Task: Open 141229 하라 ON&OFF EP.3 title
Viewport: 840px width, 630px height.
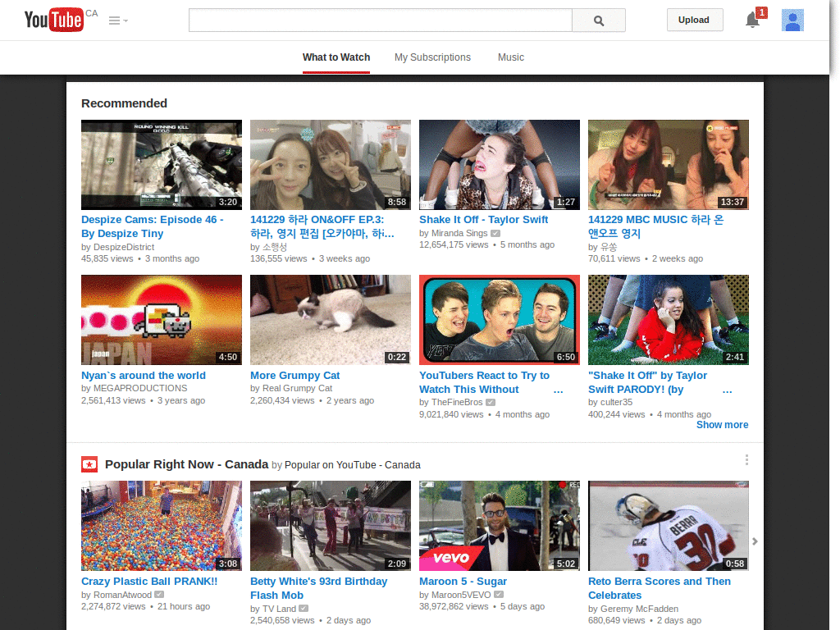Action: click(322, 226)
